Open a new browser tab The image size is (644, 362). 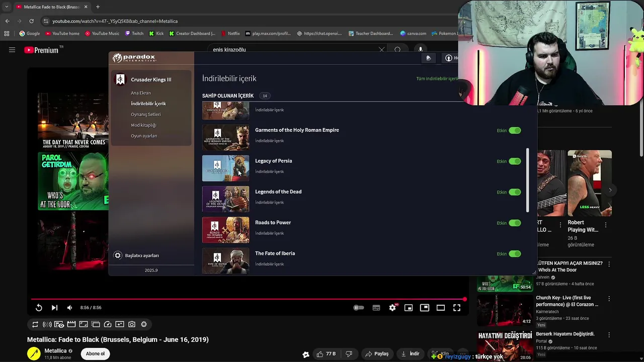point(98,7)
